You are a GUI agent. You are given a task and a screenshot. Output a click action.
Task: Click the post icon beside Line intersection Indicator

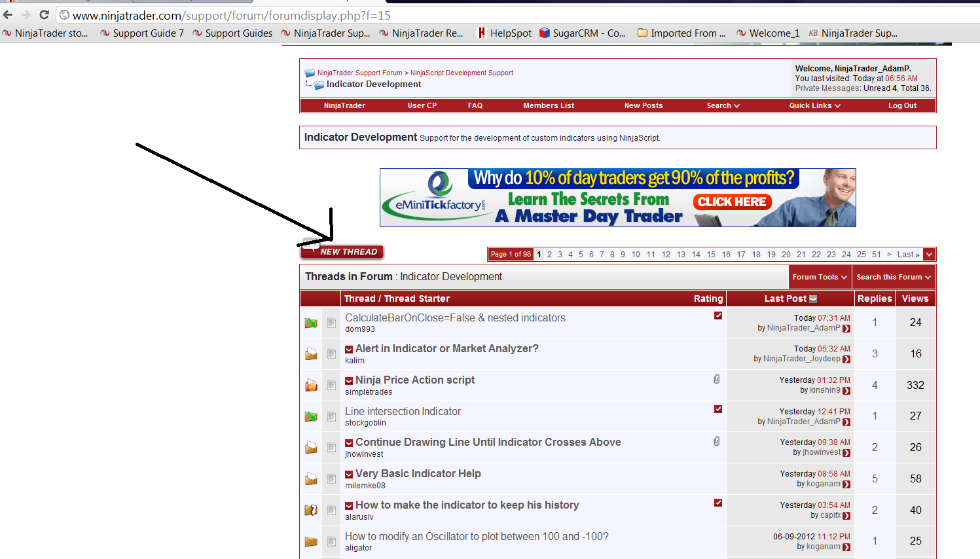[x=331, y=416]
